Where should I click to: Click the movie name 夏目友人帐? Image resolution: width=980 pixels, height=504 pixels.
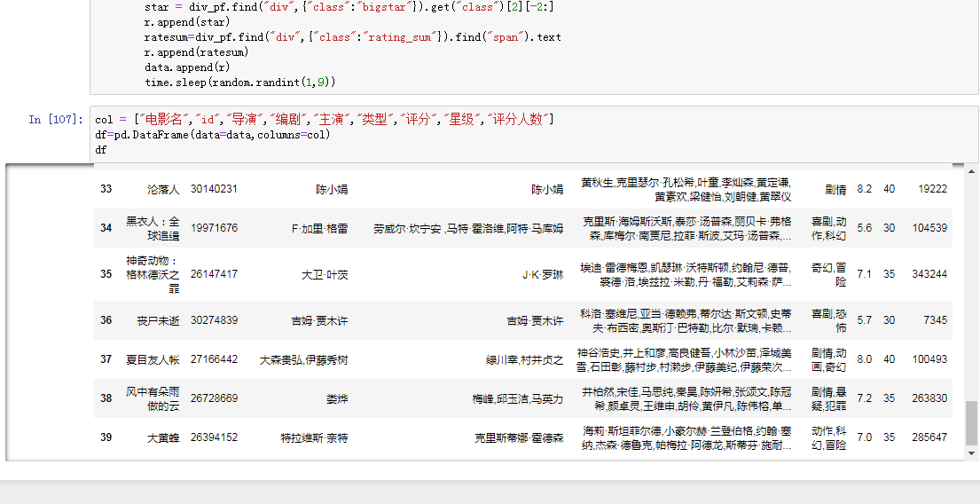pos(153,359)
